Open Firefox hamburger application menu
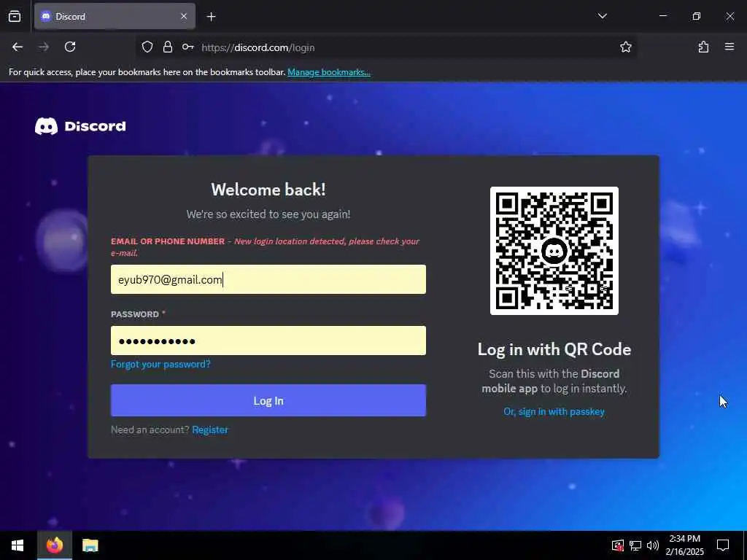The image size is (747, 560). pyautogui.click(x=729, y=47)
